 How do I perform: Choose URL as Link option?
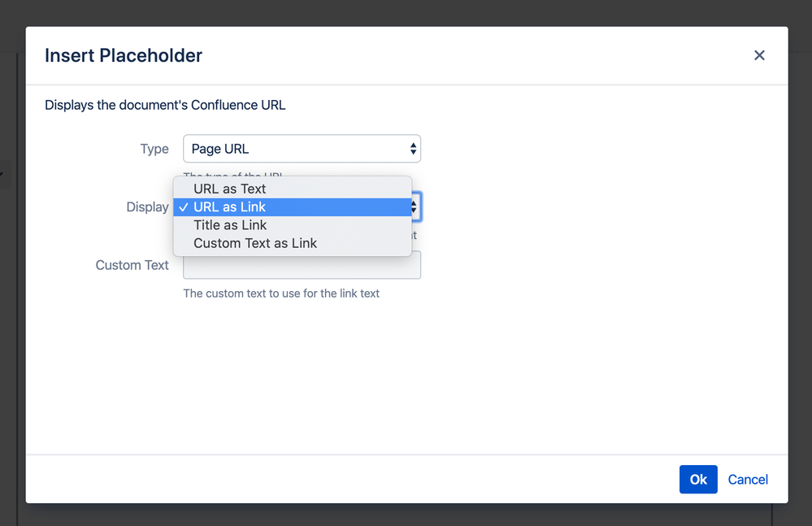pos(293,207)
